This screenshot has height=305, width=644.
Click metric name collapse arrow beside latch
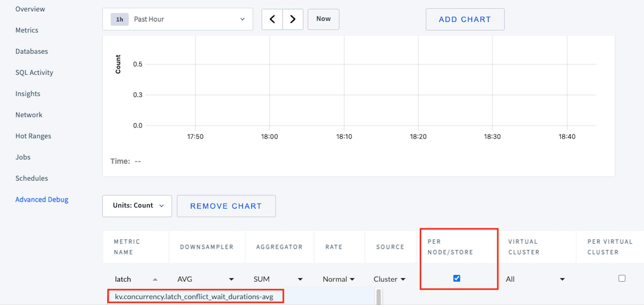point(155,279)
